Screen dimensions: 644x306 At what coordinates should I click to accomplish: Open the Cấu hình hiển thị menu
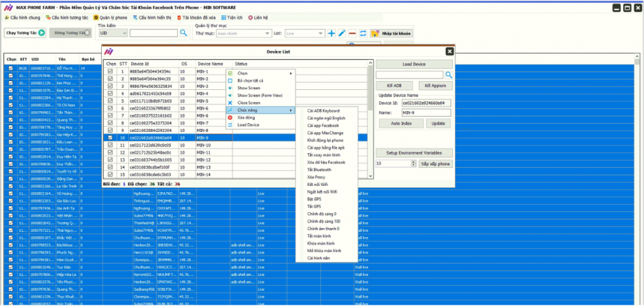152,18
